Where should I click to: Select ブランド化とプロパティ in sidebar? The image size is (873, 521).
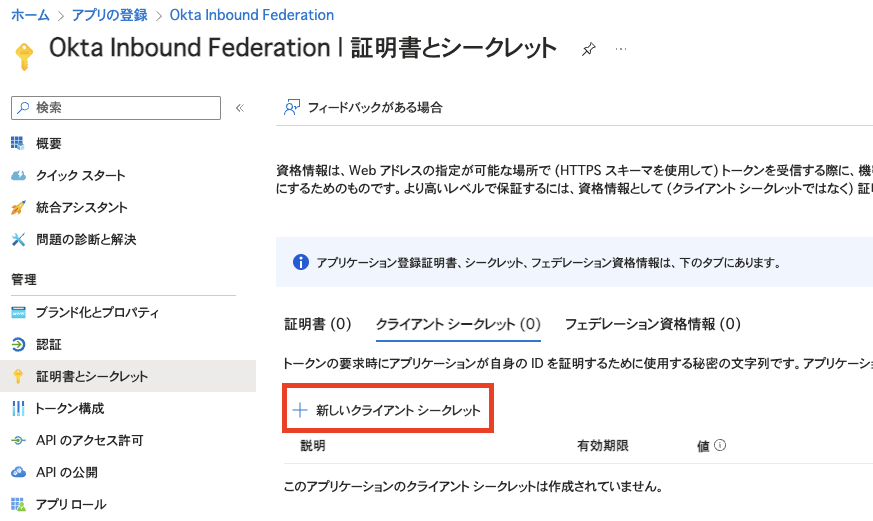point(97,312)
